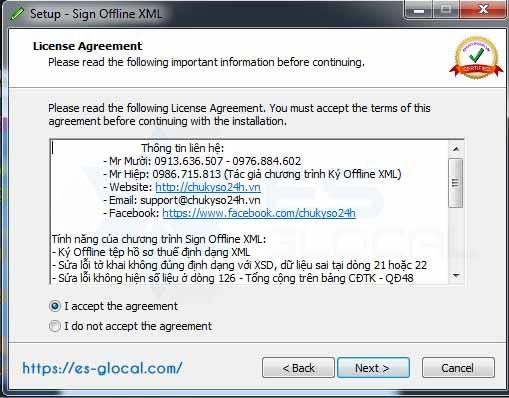Open the facebook.com/chukyso24h link
This screenshot has width=509, height=398.
(259, 213)
